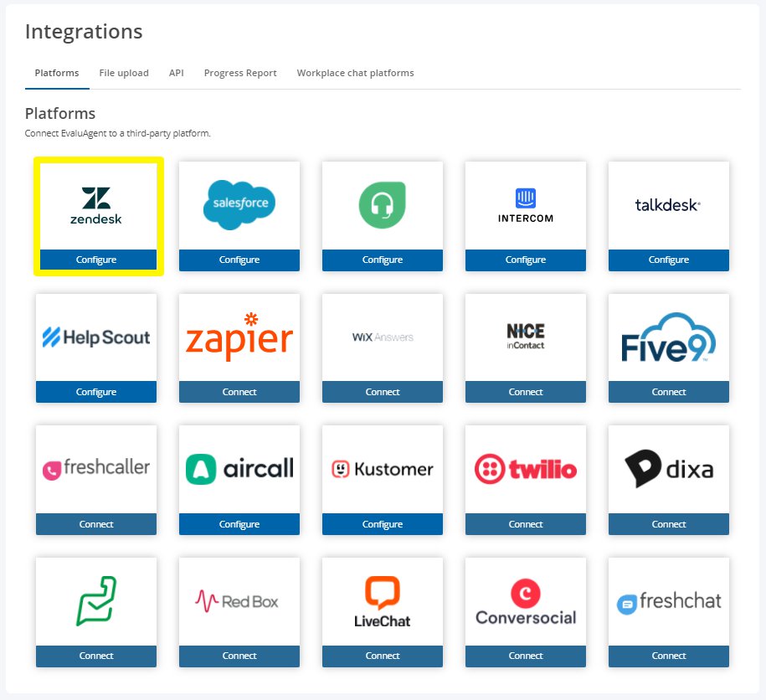Viewport: 766px width, 700px height.
Task: Select the Freshcaller logo
Action: pos(96,468)
